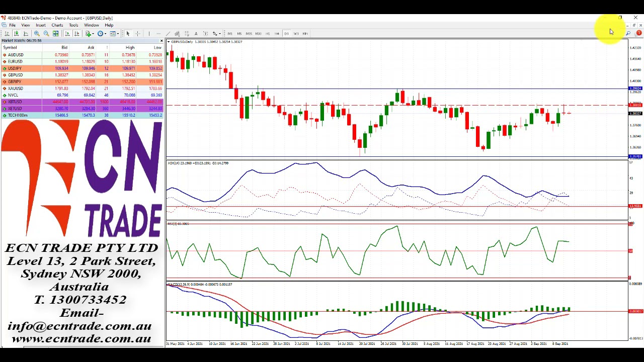Switch to line chart type icon
The height and width of the screenshot is (362, 644).
[x=26, y=34]
